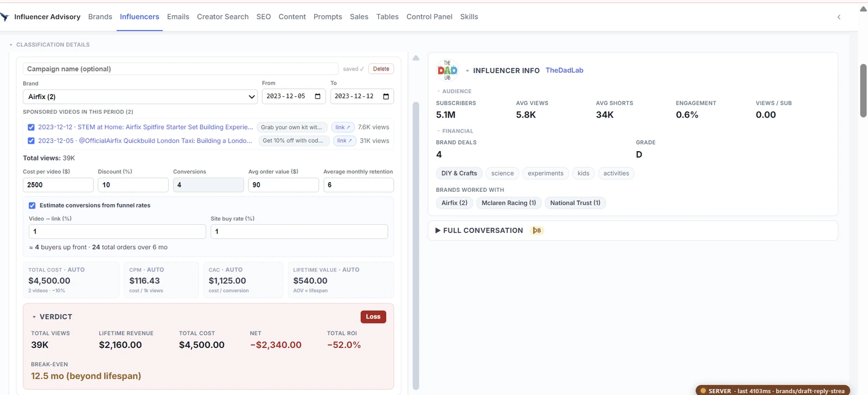
Task: Click the break-even text 12.5 mo (beyond lifespan)
Action: 86,376
